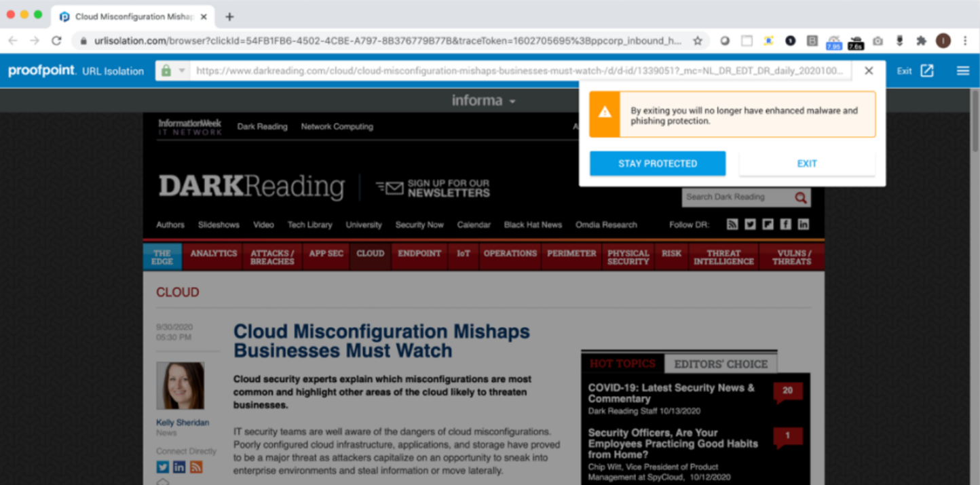Open the Chrome three-dot menu
Viewport: 980px width, 485px height.
pyautogui.click(x=965, y=41)
